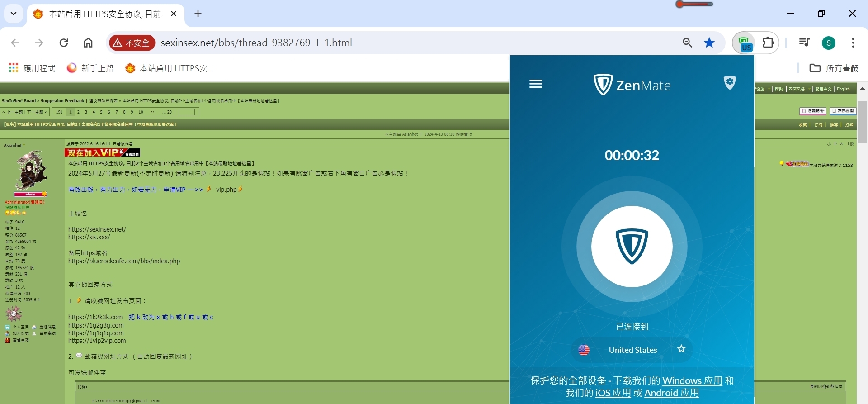
Task: Click Suggestion Feedback breadcrumb link
Action: 62,101
